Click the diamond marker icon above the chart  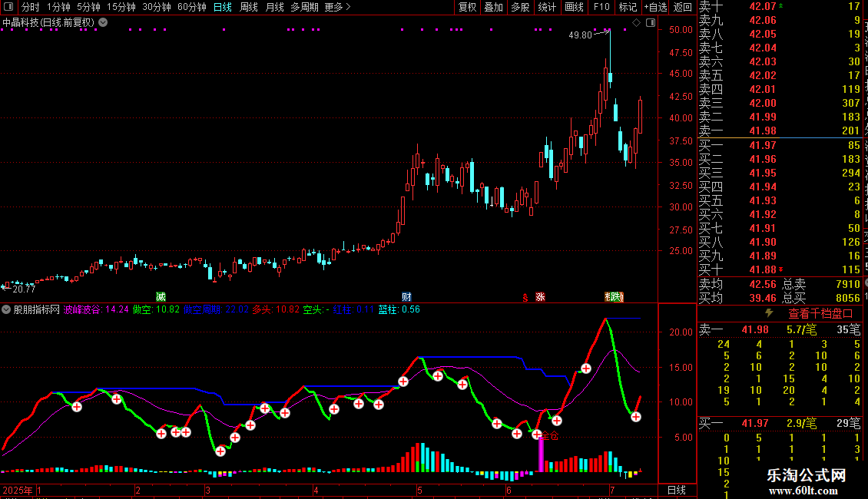click(637, 23)
